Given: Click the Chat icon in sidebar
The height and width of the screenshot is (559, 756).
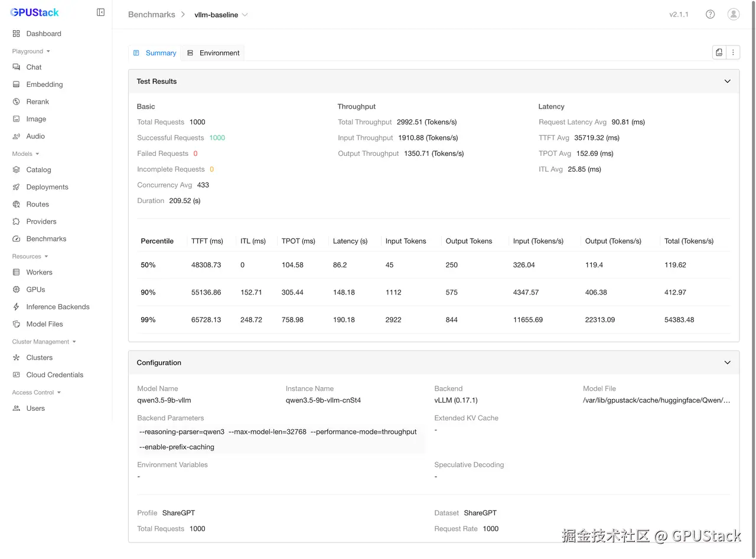Looking at the screenshot, I should (16, 67).
